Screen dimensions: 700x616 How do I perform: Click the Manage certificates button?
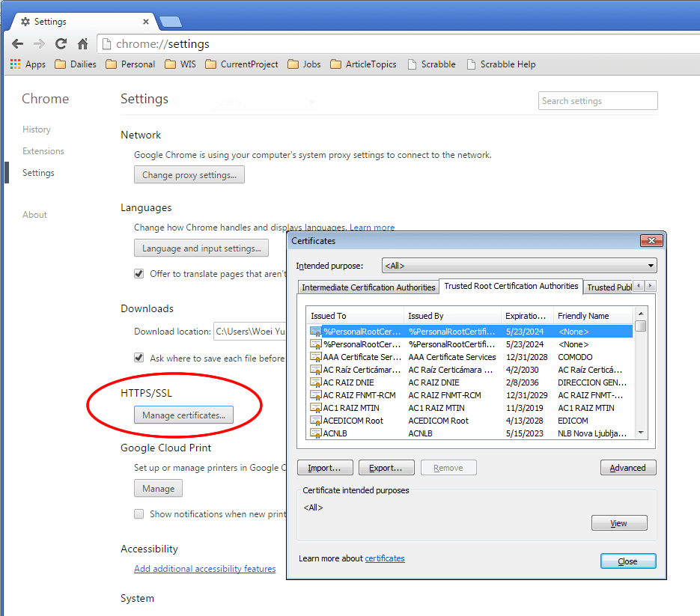point(183,415)
